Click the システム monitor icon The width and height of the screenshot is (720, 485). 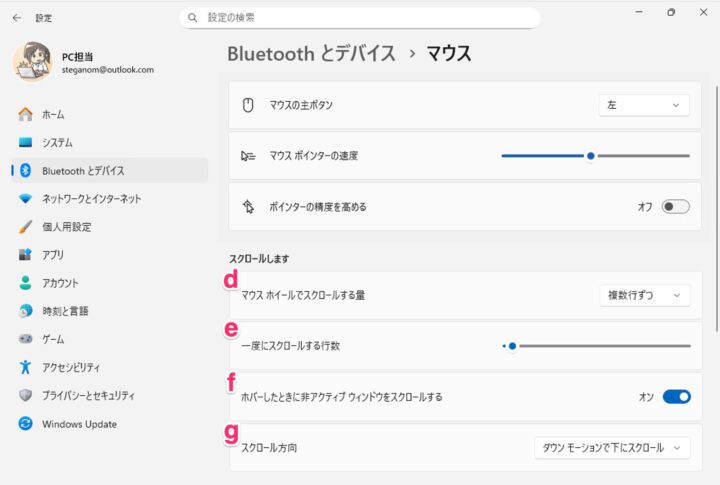(26, 143)
